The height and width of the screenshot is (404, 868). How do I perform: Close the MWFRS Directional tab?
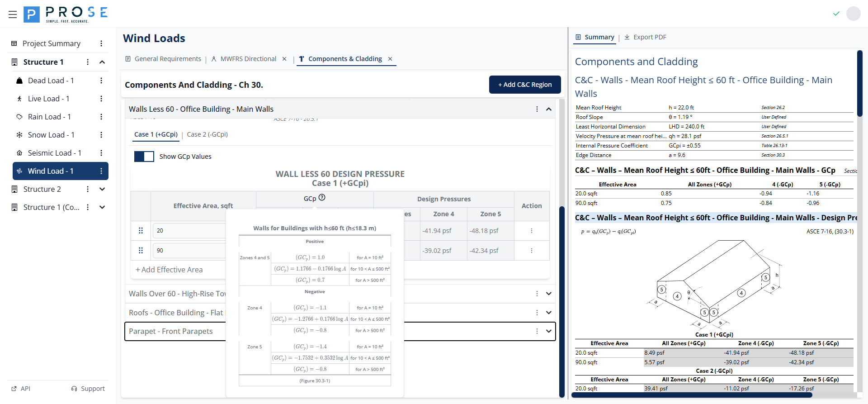point(284,59)
